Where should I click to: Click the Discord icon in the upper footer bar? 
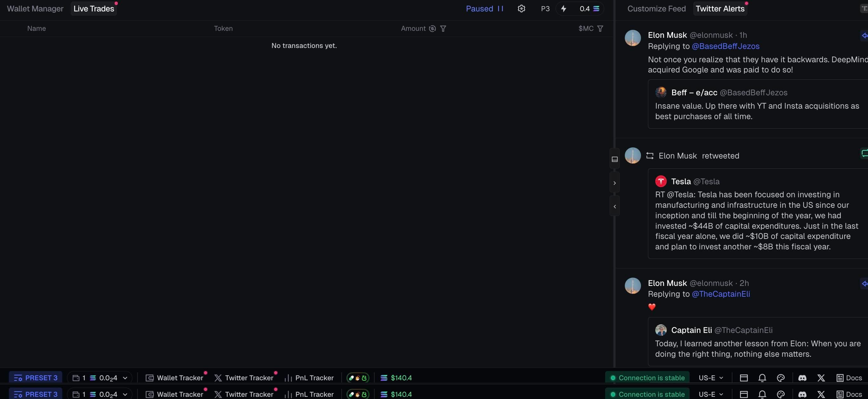click(x=802, y=378)
